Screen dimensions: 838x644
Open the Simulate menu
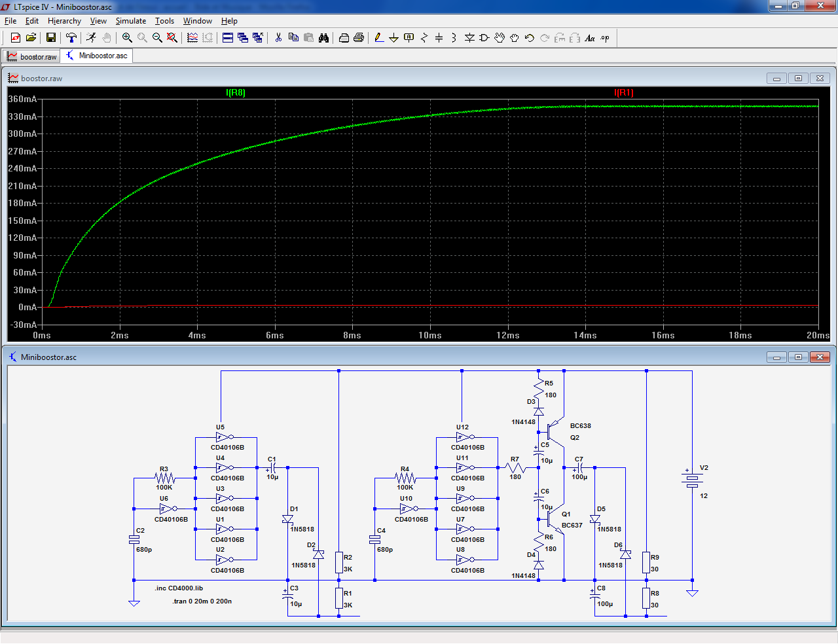[x=130, y=21]
